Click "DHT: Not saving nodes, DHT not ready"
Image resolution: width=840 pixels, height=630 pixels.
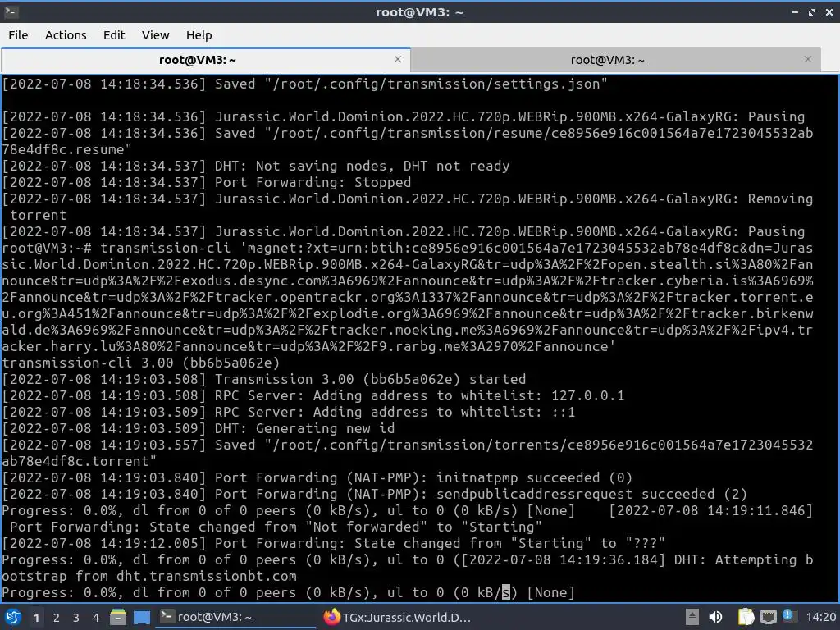[362, 166]
